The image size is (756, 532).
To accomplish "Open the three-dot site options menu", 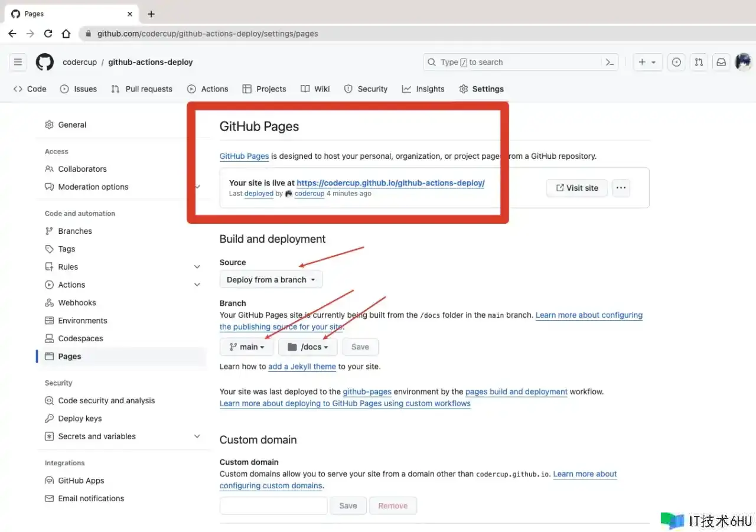I will point(620,188).
